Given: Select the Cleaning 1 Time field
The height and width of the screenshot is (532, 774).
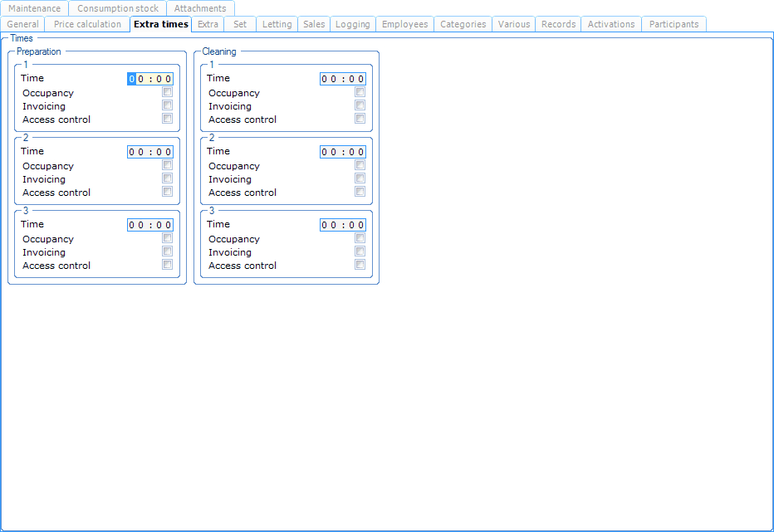Looking at the screenshot, I should (343, 79).
